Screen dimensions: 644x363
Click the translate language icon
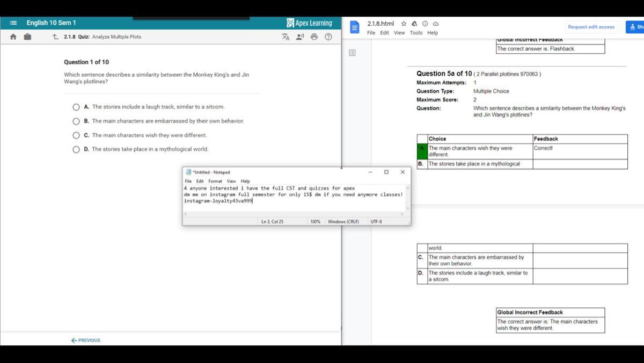(x=286, y=37)
